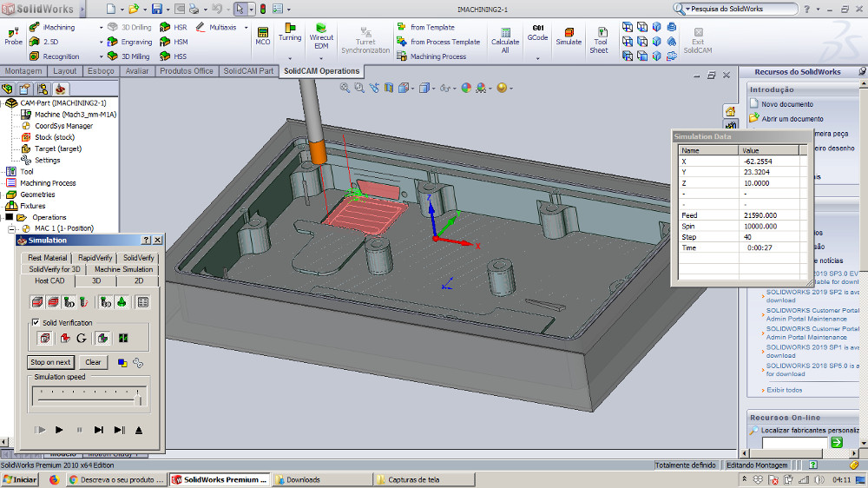Image resolution: width=868 pixels, height=488 pixels.
Task: Open the 2.5D operations
Action: pos(43,42)
